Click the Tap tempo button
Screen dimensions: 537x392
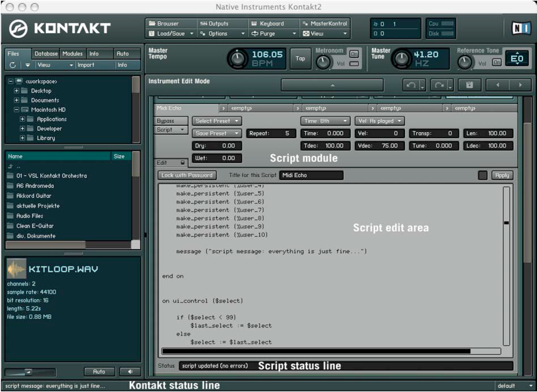click(300, 58)
